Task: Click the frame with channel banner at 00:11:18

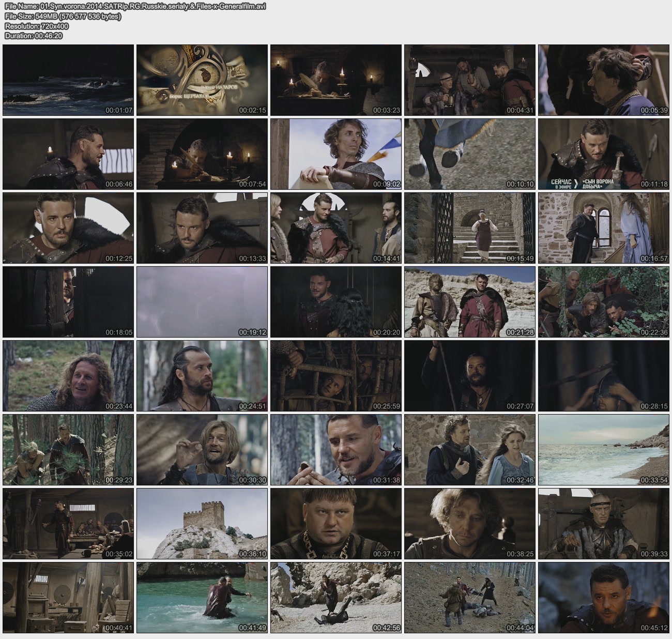Action: [604, 154]
